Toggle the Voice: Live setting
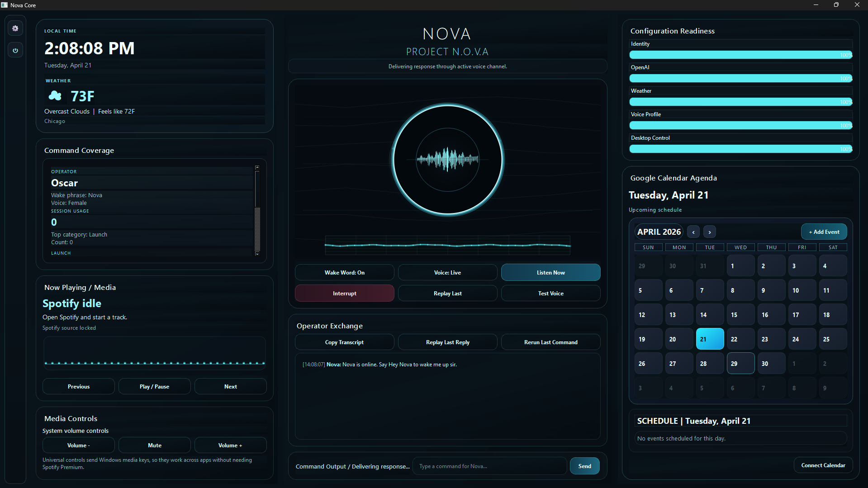This screenshot has width=868, height=488. (x=447, y=272)
